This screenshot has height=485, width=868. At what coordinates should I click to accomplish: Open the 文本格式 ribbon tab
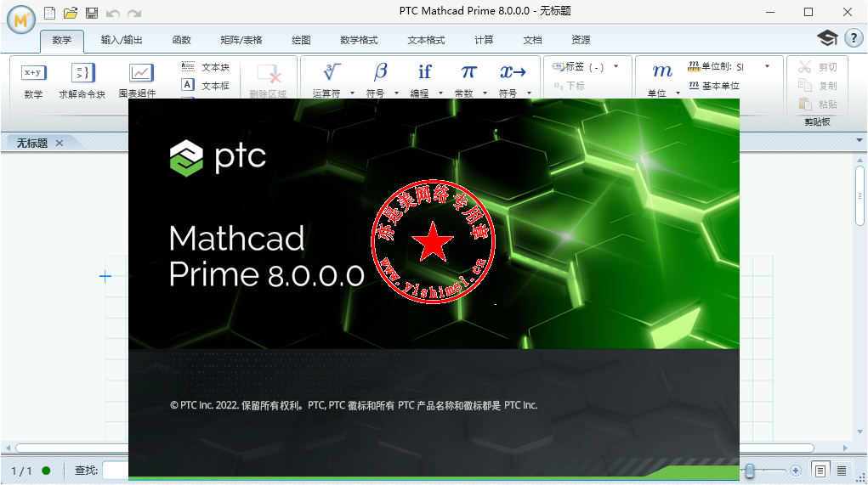[426, 40]
